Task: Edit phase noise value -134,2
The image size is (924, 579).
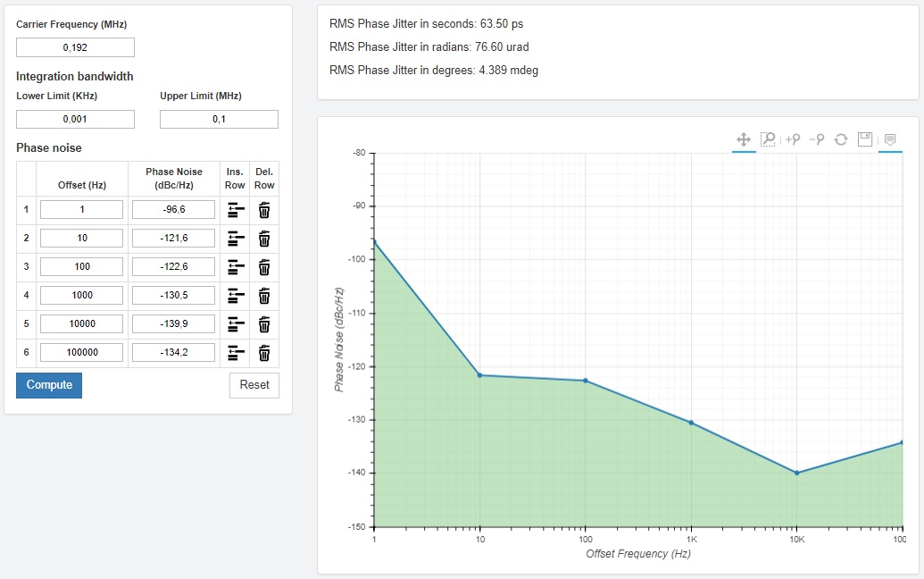Action: [x=174, y=353]
